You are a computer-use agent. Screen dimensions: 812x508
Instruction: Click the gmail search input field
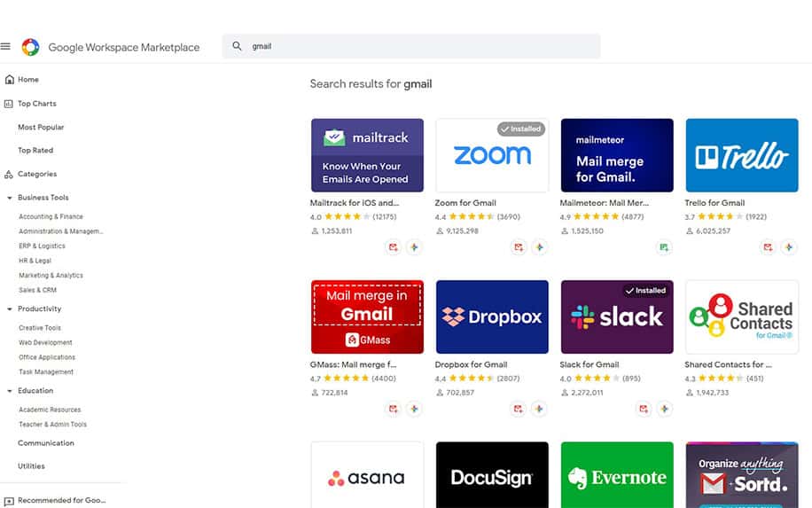coord(411,46)
